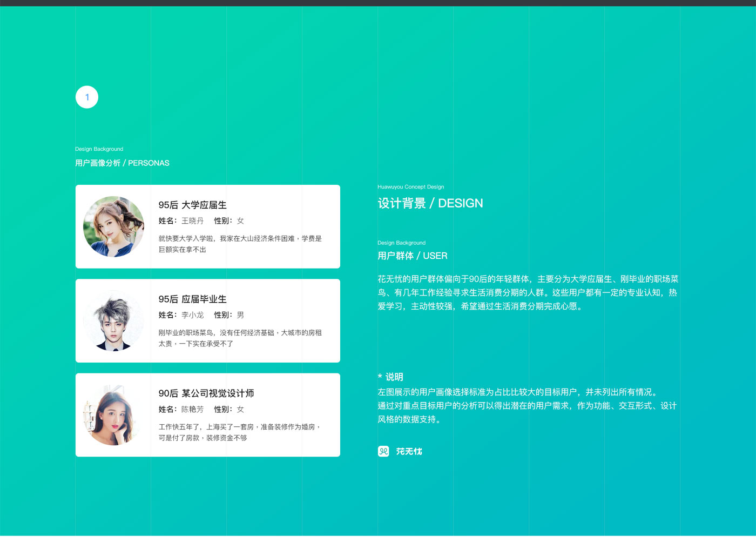The width and height of the screenshot is (756, 549).
Task: Click the number 1 circle badge
Action: 87,97
